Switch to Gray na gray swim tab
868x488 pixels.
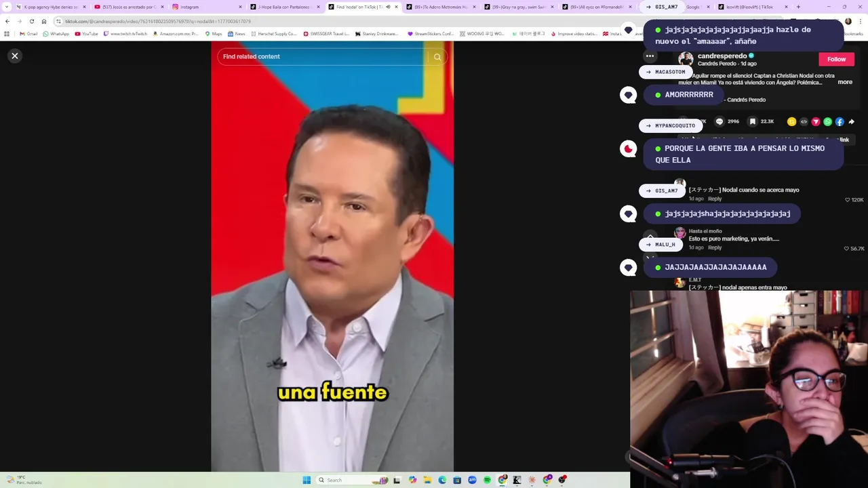[x=519, y=7]
